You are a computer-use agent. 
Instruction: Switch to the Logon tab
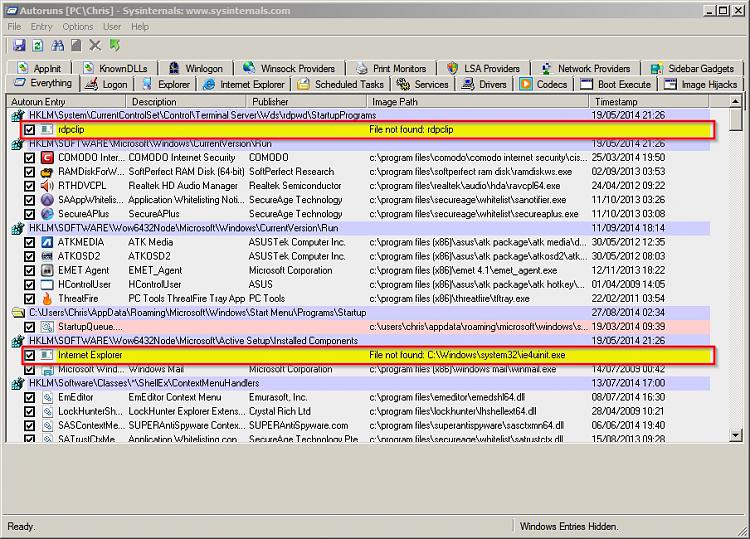(x=107, y=84)
